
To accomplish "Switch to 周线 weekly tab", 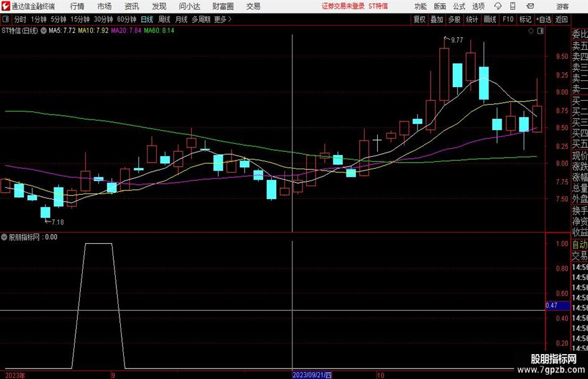I will [164, 19].
